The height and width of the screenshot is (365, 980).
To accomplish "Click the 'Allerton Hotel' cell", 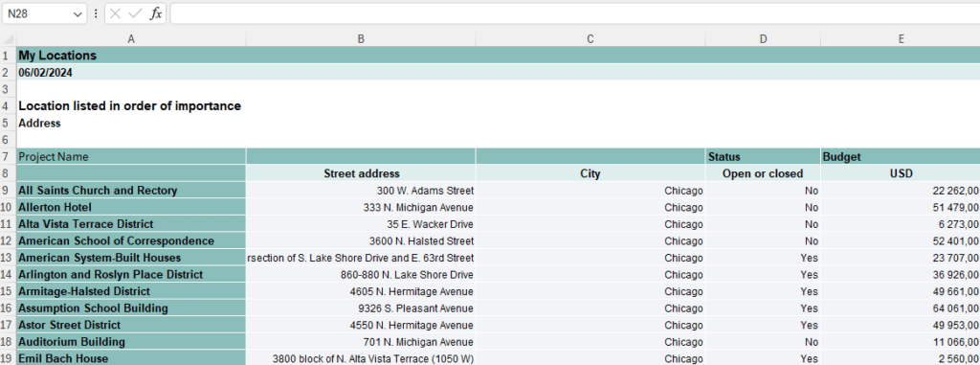I will pyautogui.click(x=131, y=207).
